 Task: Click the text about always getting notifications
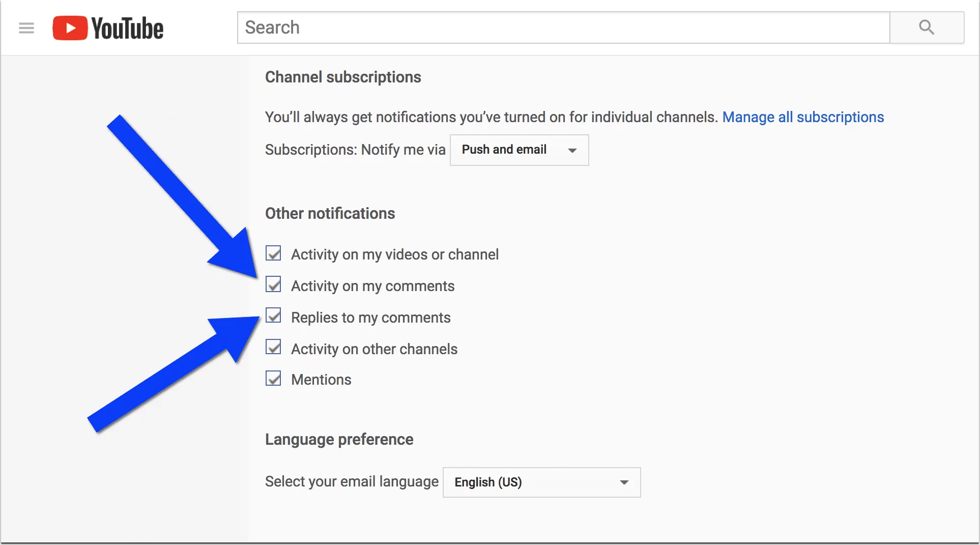point(492,117)
